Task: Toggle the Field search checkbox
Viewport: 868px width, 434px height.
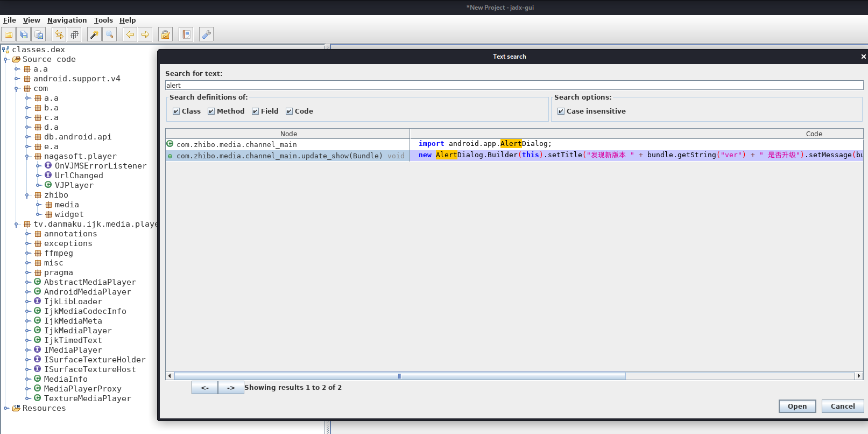Action: [x=255, y=111]
